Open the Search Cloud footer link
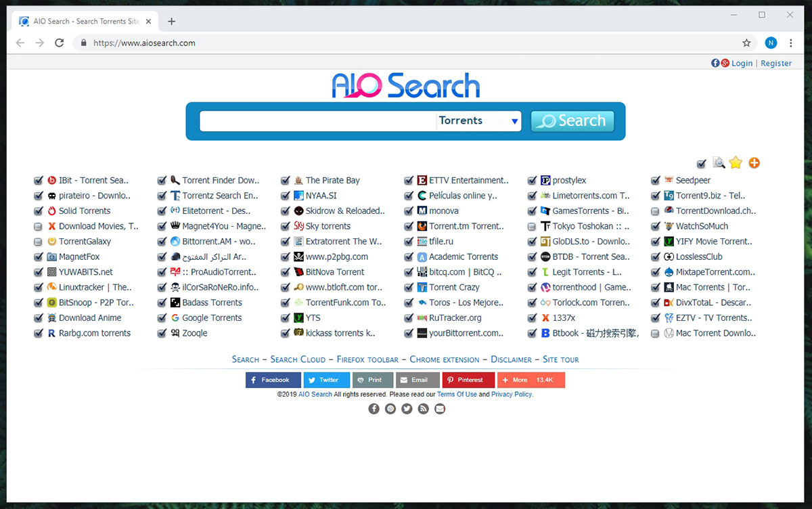Screen dimensions: 812x509 tap(298, 359)
